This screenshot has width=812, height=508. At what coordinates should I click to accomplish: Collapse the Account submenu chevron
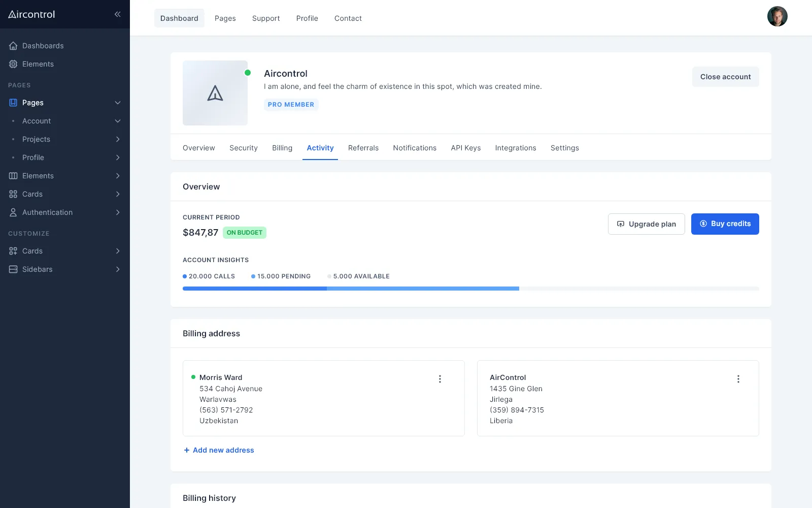pos(118,121)
